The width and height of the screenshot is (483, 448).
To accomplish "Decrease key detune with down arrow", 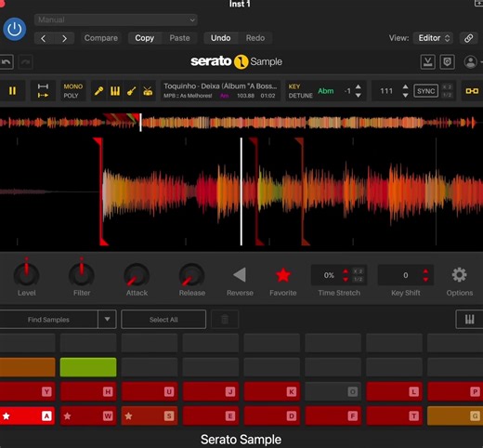I will [358, 95].
